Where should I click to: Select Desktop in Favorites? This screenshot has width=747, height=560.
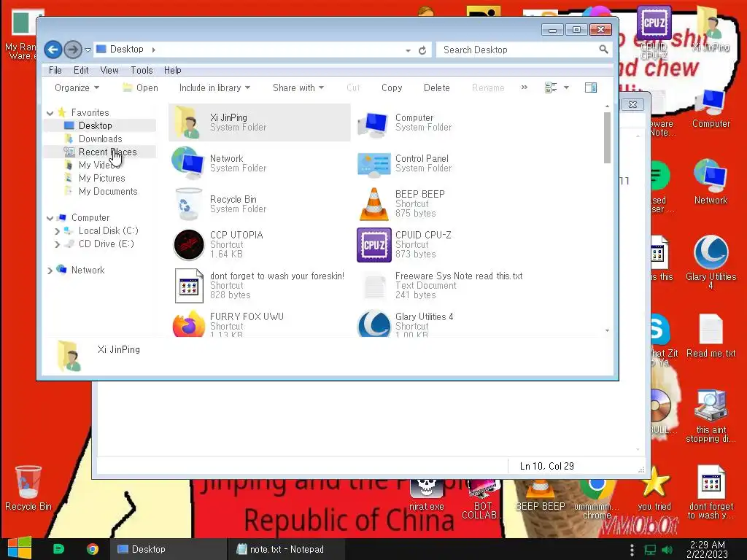point(95,125)
